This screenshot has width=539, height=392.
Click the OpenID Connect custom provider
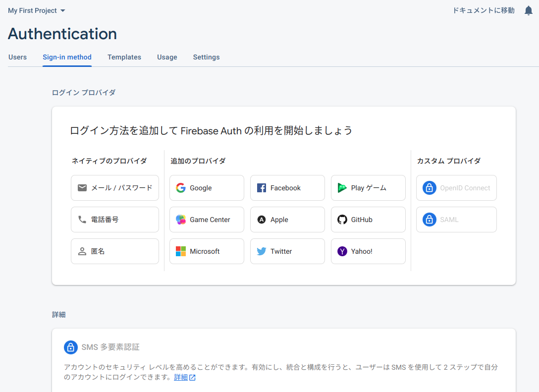[456, 188]
